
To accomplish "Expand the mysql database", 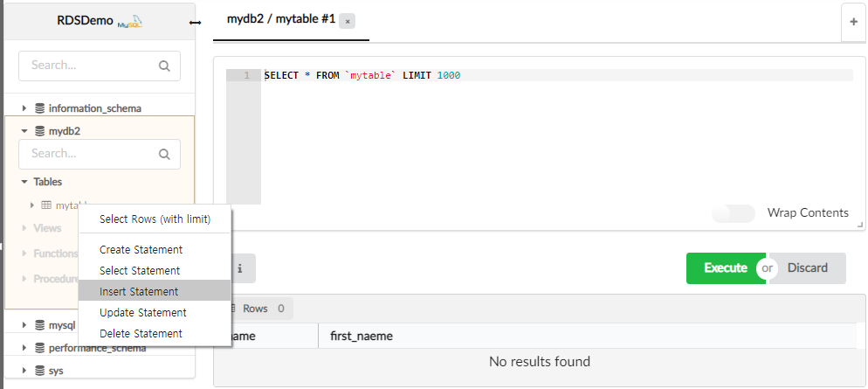I will click(24, 324).
